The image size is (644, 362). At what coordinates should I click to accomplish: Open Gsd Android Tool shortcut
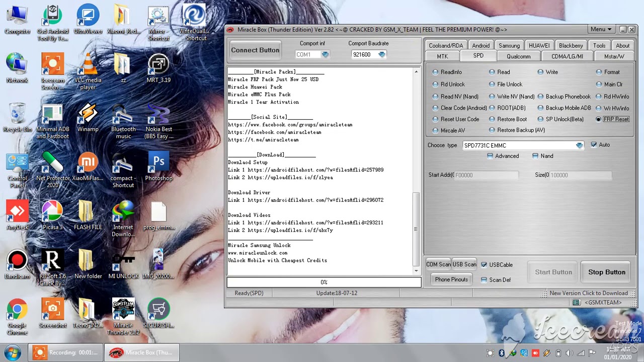coord(52,23)
